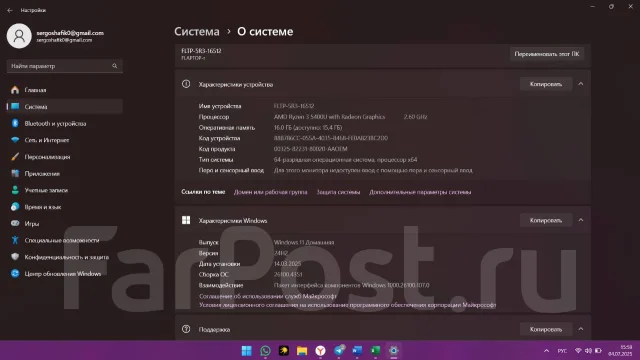The width and height of the screenshot is (640, 360).
Task: Open Защита системы link
Action: pos(338,192)
